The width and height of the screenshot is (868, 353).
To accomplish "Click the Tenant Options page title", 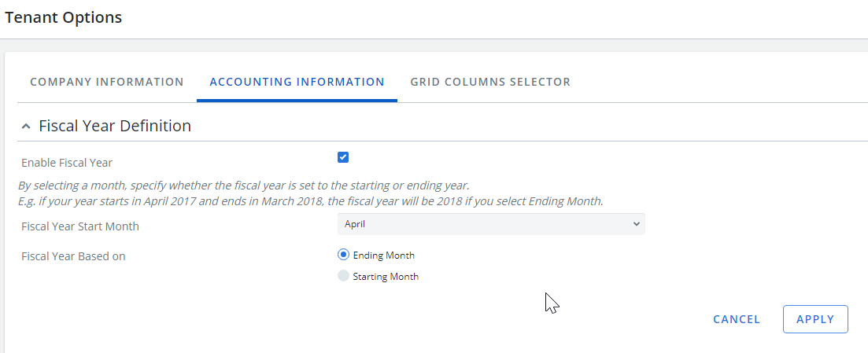I will click(63, 17).
